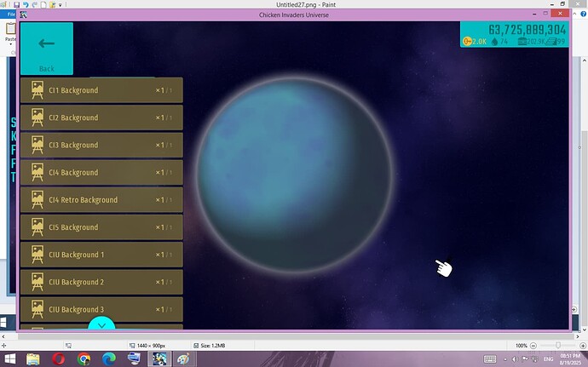Launch Google Chrome from the taskbar
This screenshot has height=367, width=588.
tap(84, 359)
